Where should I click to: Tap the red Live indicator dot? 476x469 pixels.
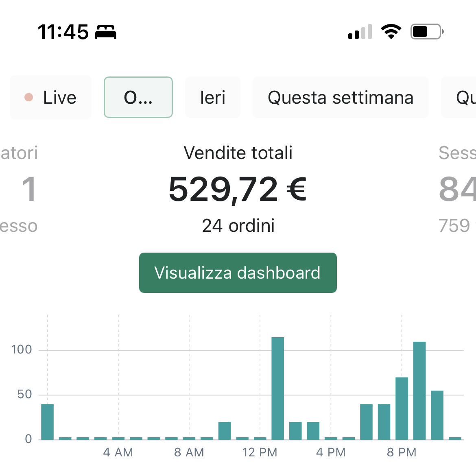click(28, 97)
